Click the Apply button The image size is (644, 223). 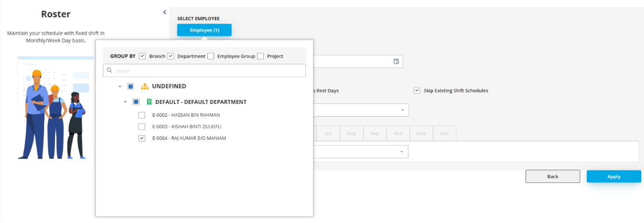[614, 176]
